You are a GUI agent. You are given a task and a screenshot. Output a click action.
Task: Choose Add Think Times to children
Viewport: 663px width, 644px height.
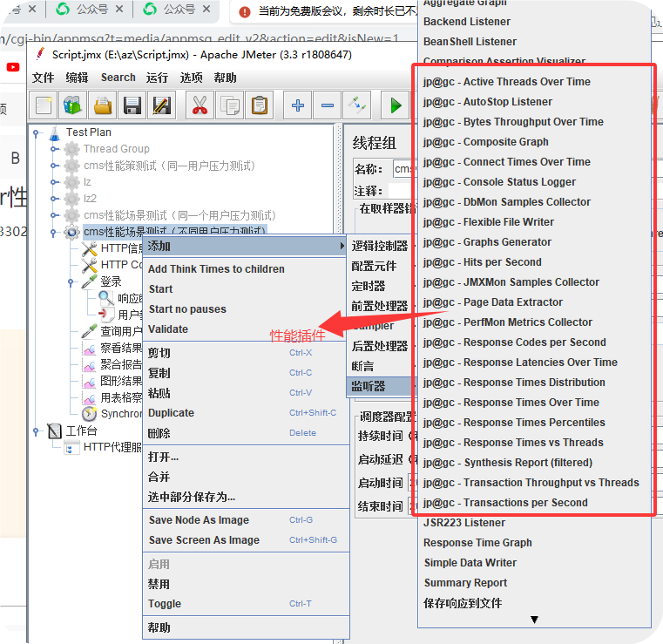tap(245, 269)
